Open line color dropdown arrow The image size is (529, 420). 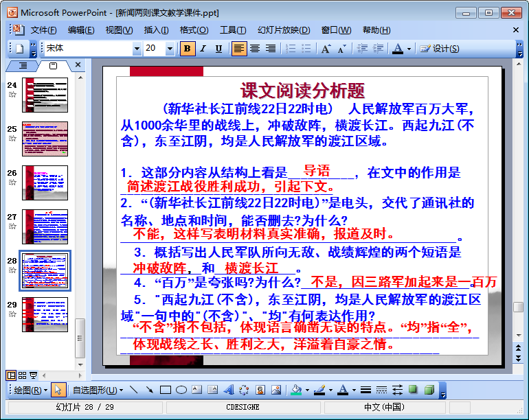(330, 390)
